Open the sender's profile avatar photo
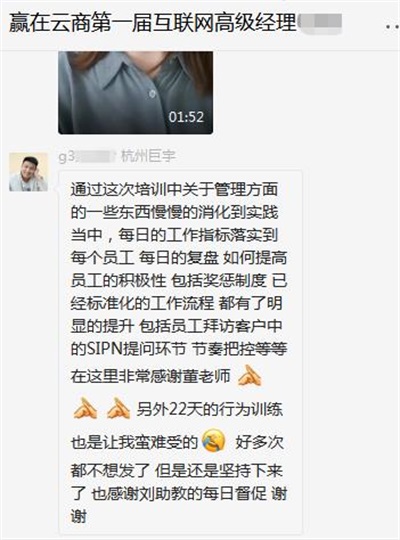The height and width of the screenshot is (540, 400). click(x=28, y=172)
